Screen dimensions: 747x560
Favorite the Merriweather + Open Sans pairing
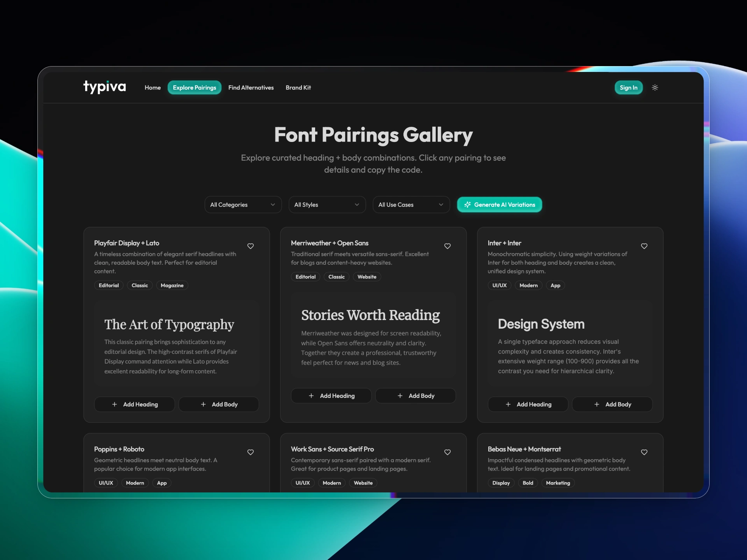click(447, 246)
